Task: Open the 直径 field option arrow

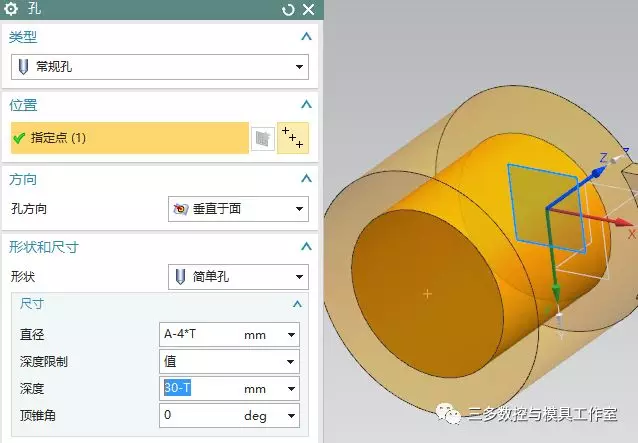Action: pyautogui.click(x=291, y=335)
